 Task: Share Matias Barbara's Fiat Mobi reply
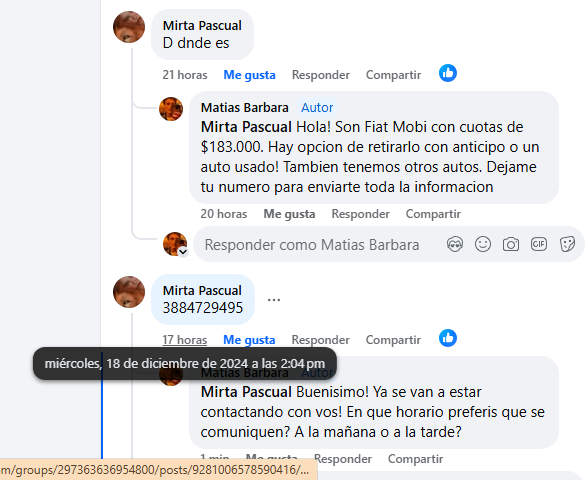click(x=433, y=214)
